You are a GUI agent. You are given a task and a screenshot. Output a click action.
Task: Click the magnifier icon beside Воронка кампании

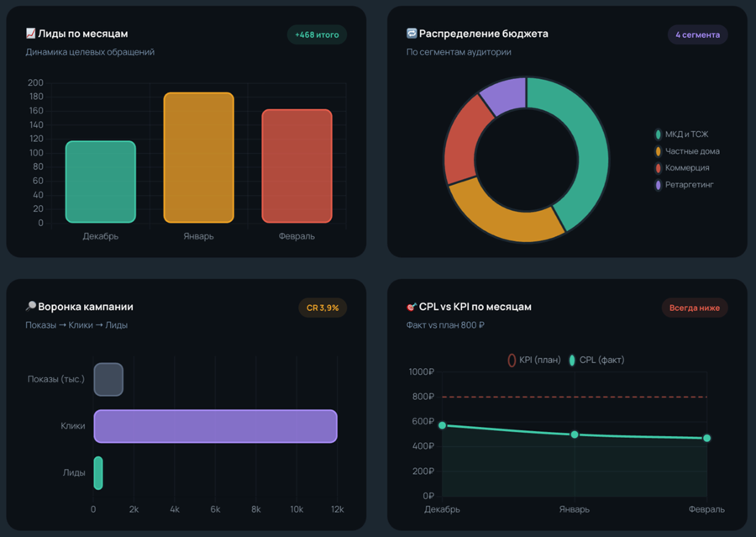coord(30,306)
